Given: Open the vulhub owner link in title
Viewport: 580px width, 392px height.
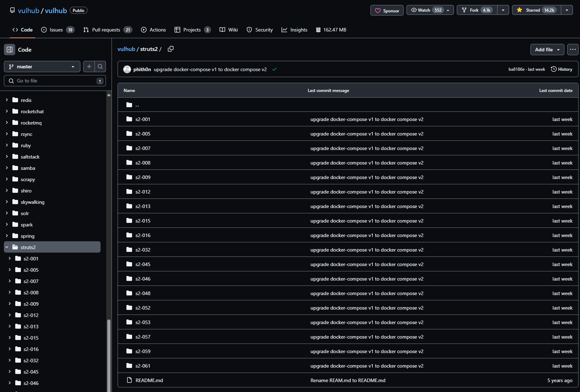Looking at the screenshot, I should [x=28, y=11].
